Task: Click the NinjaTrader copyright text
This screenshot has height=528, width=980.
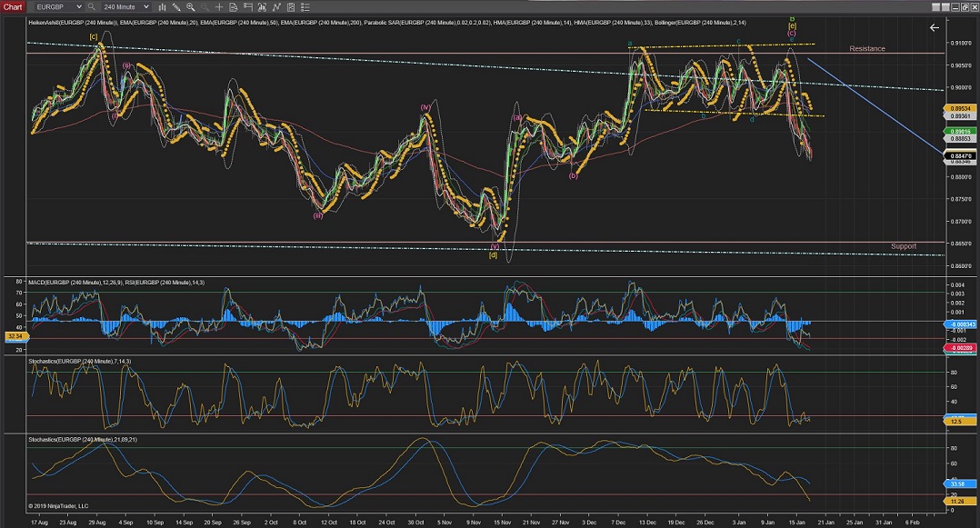Action: tap(58, 506)
